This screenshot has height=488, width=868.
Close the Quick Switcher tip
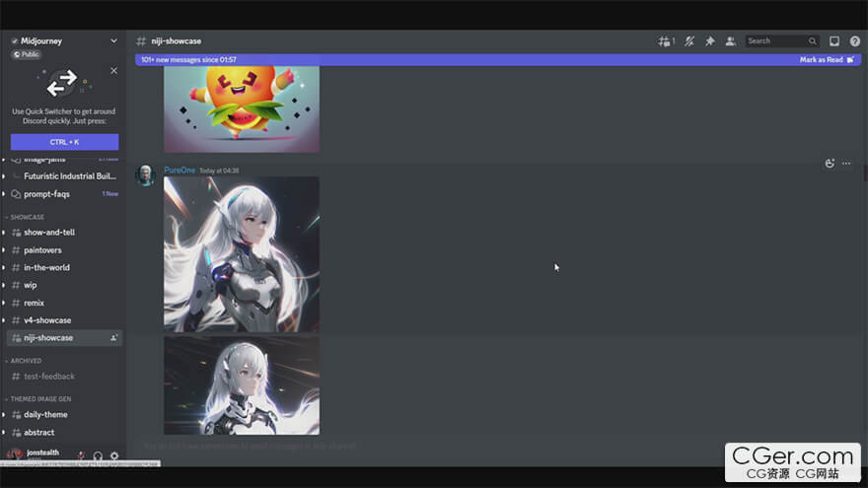113,71
